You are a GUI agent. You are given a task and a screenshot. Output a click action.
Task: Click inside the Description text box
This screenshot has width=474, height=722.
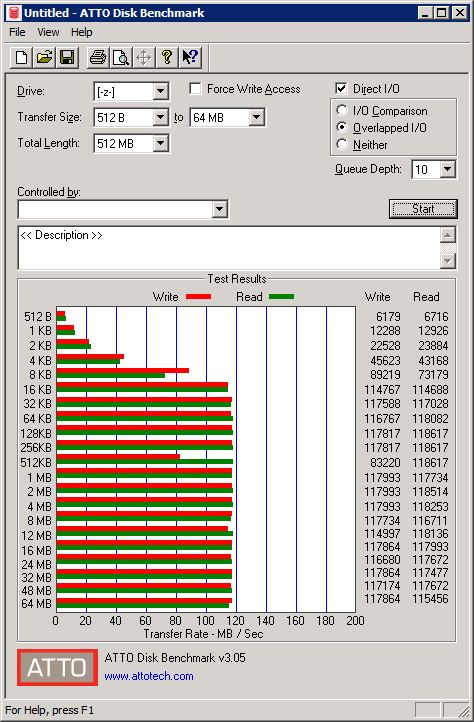(229, 248)
